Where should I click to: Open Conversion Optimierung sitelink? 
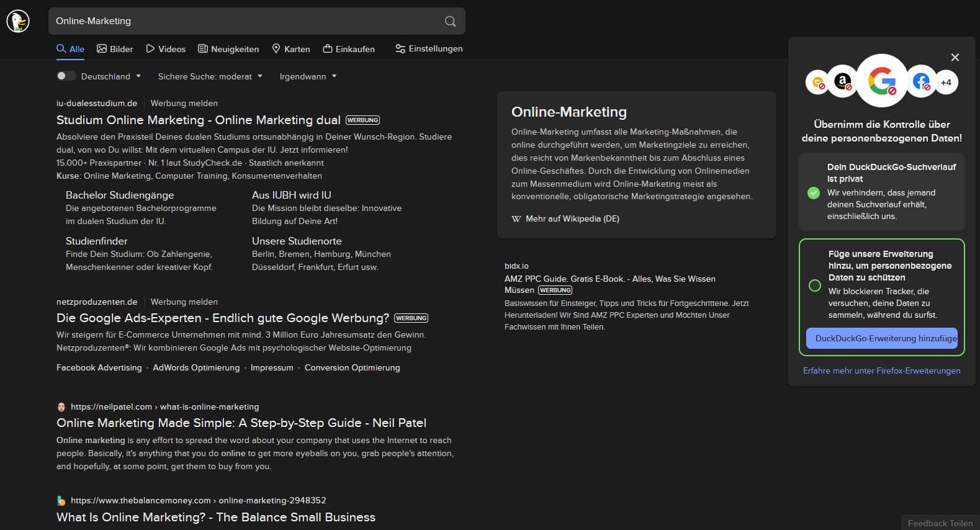pos(352,368)
